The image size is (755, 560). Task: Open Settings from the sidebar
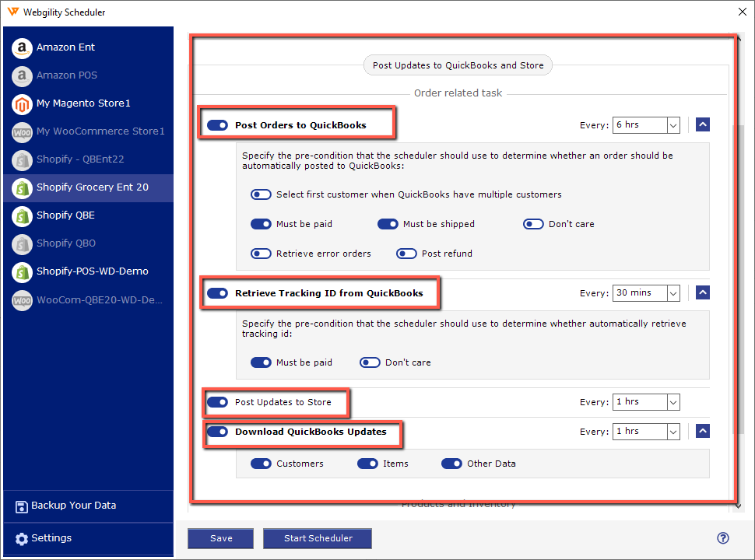(51, 538)
